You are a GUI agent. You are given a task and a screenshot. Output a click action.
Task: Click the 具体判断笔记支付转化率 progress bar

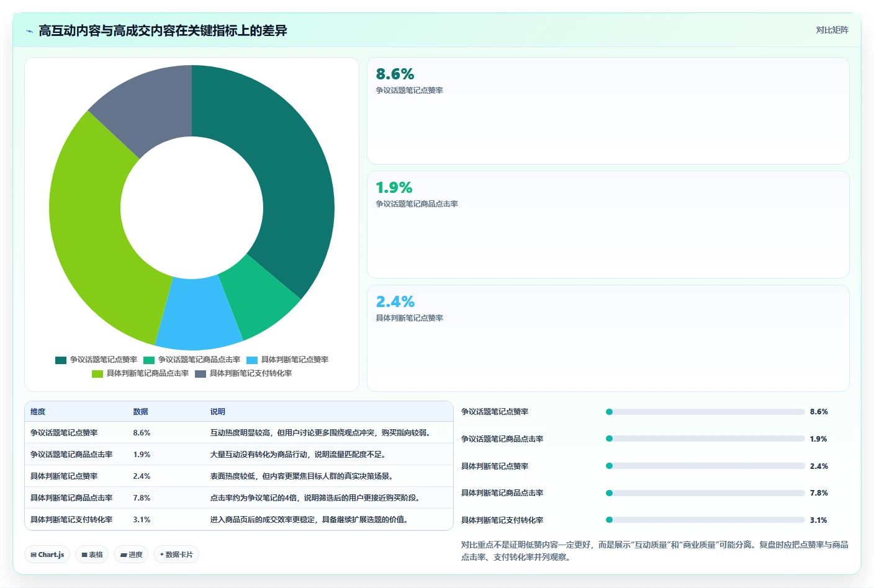(705, 520)
